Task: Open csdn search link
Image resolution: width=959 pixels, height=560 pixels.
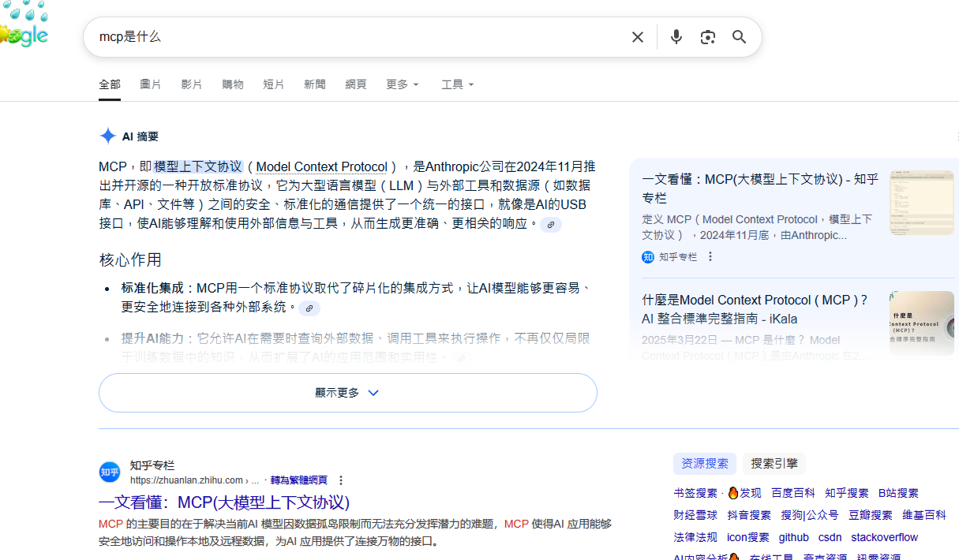Action: pos(830,537)
